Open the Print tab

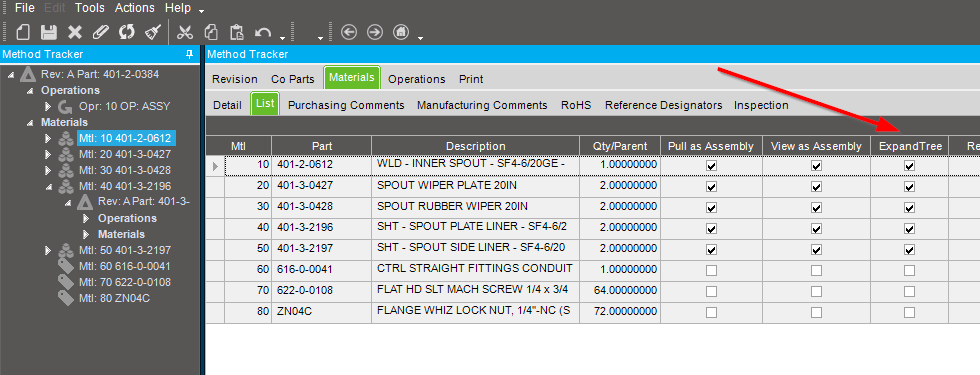tap(471, 79)
